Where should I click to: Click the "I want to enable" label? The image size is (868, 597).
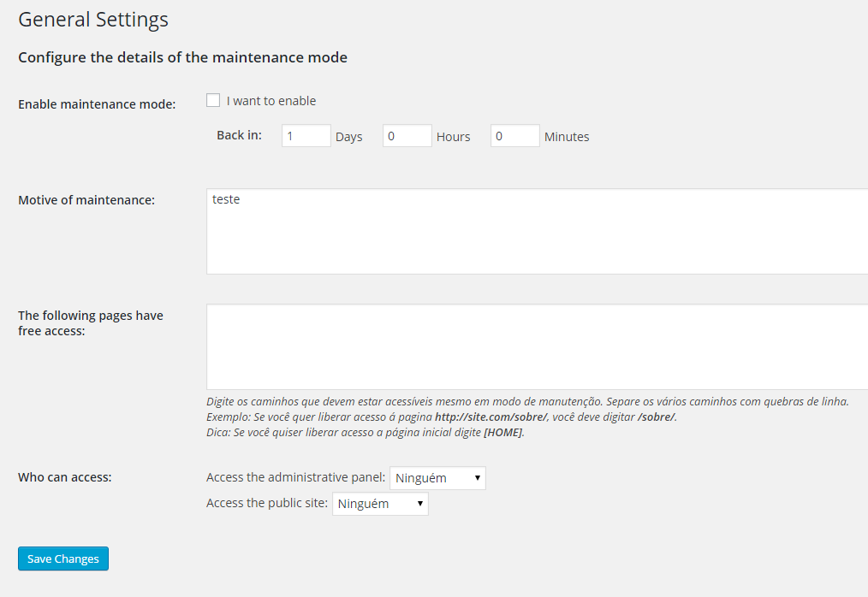coord(271,101)
